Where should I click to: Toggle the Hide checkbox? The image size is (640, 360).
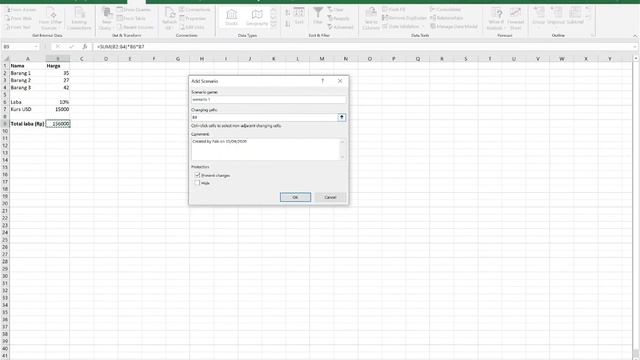click(x=198, y=183)
